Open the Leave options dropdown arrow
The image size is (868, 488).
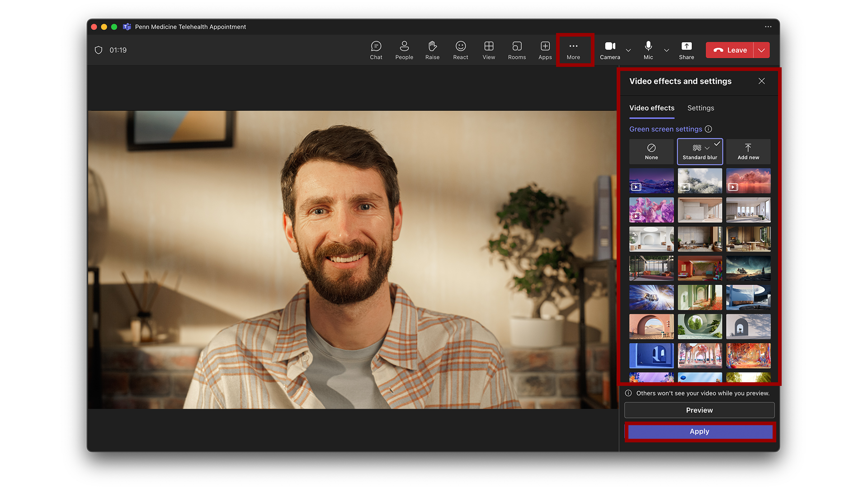(761, 50)
